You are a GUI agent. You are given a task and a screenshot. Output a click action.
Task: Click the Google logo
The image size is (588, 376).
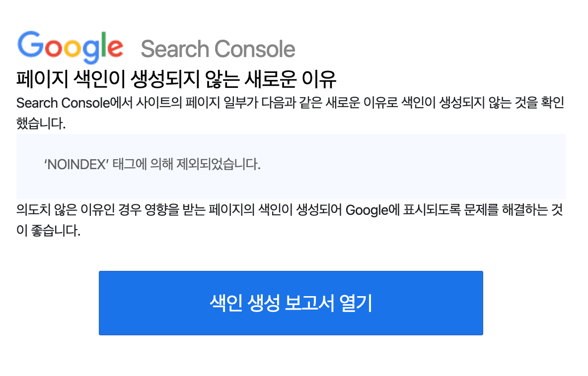coord(70,47)
